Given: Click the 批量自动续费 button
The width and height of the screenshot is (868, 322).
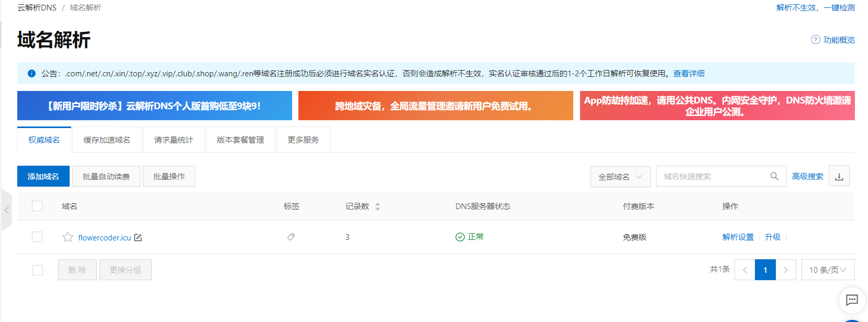Looking at the screenshot, I should [106, 176].
